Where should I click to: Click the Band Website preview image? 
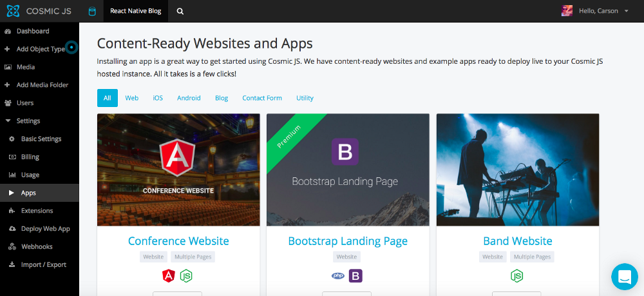click(518, 170)
